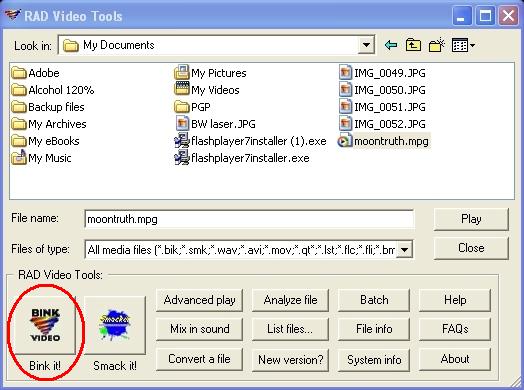The width and height of the screenshot is (524, 390).
Task: Click the Play button
Action: click(471, 219)
